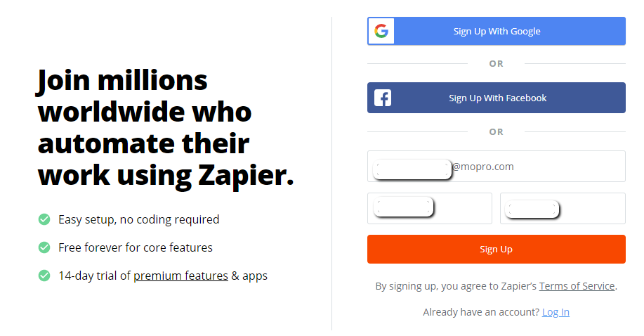Viewport: 644px width, 336px height.
Task: Click the green checkmark beside Easy setup
Action: pyautogui.click(x=44, y=219)
